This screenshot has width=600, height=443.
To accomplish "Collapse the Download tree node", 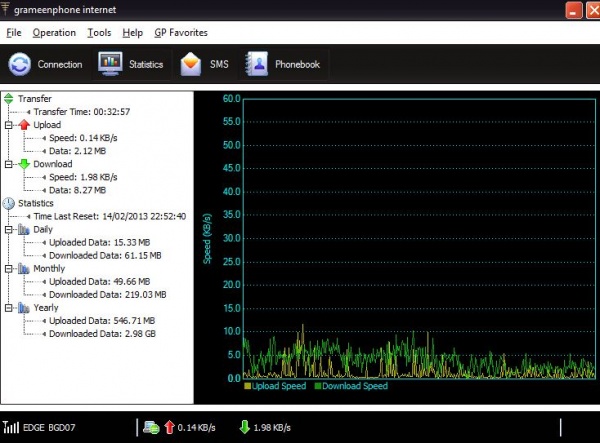I will tap(8, 164).
